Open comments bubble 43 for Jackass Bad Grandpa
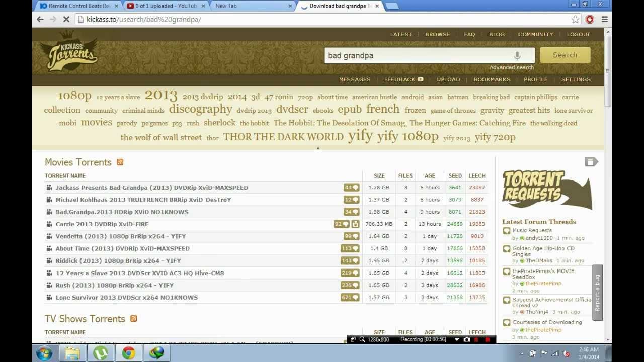This screenshot has height=362, width=644. (x=352, y=187)
